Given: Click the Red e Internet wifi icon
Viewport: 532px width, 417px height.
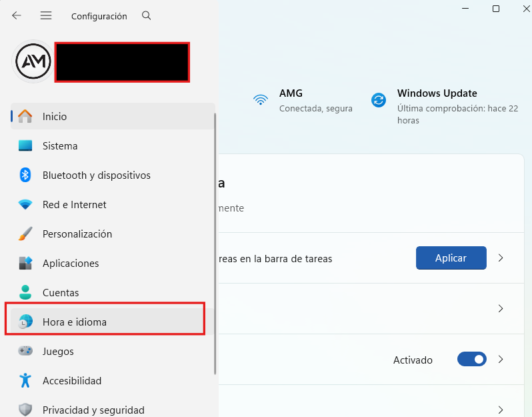Looking at the screenshot, I should (25, 204).
